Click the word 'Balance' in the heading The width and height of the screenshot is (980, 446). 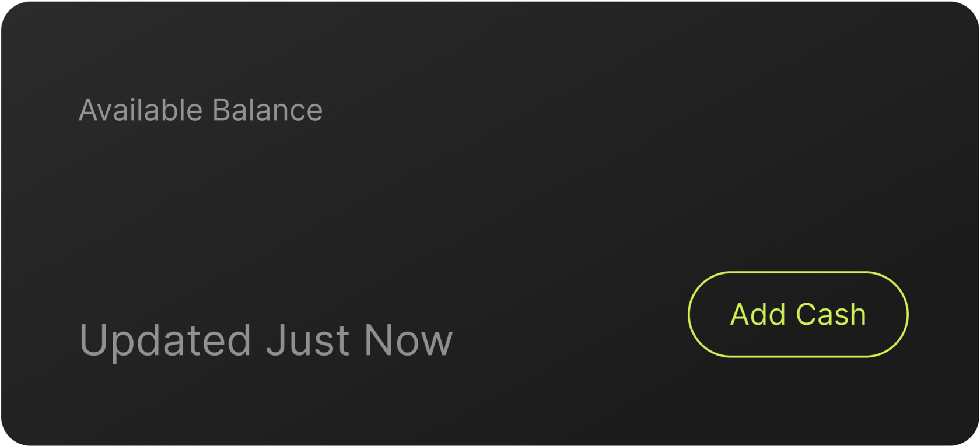[267, 110]
